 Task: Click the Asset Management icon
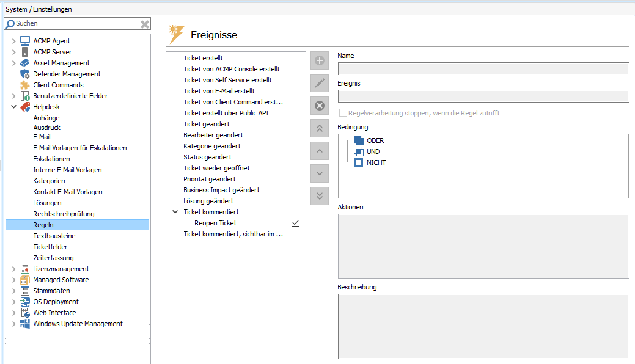(x=25, y=63)
